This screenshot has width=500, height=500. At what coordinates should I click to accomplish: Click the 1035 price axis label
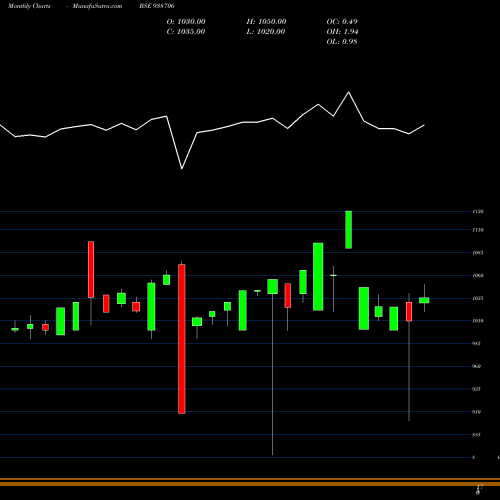(478, 298)
